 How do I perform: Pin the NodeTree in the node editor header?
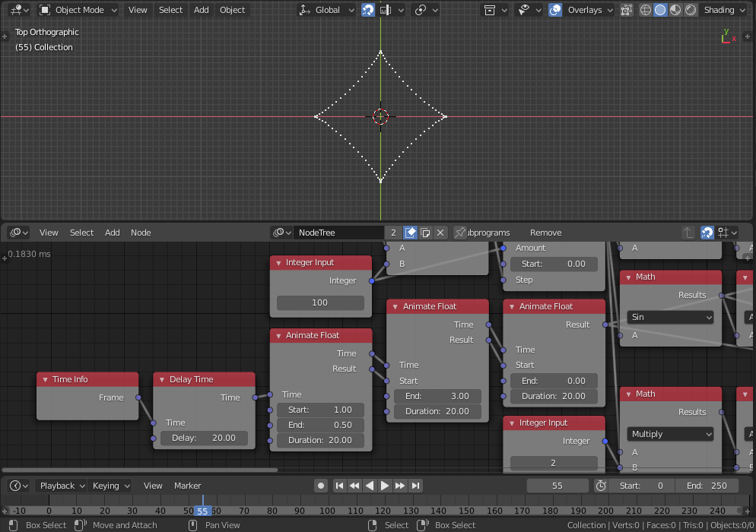click(x=459, y=233)
